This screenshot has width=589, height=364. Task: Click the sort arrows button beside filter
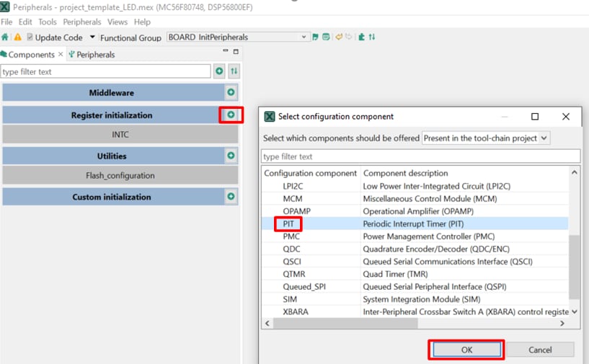[x=234, y=71]
